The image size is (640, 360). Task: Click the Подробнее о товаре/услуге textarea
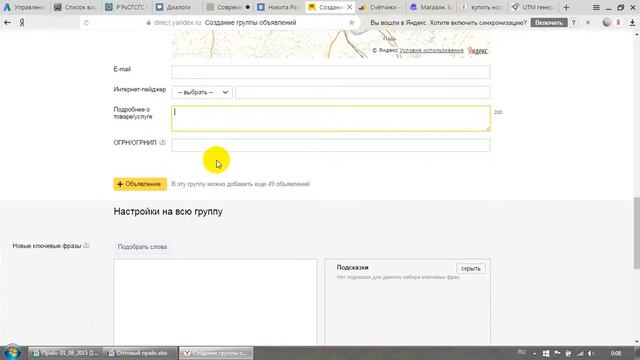point(331,119)
